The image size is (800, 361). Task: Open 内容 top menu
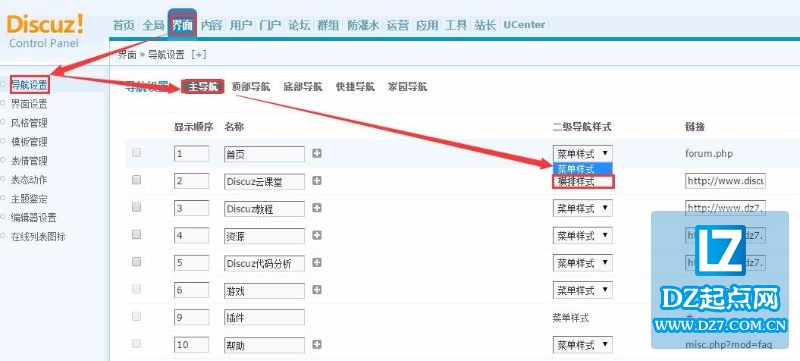(x=211, y=25)
